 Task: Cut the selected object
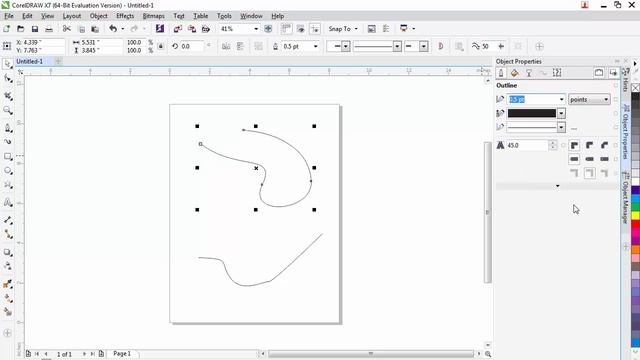pyautogui.click(x=67, y=29)
